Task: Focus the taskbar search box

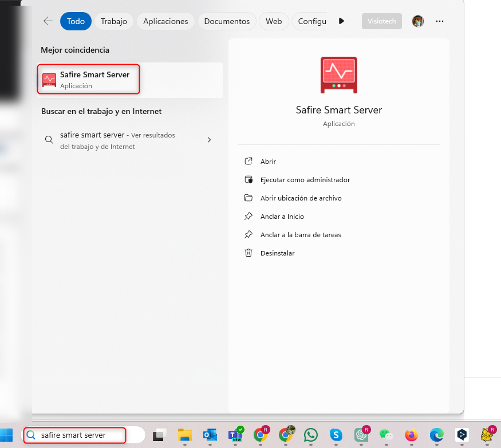Action: pyautogui.click(x=83, y=435)
